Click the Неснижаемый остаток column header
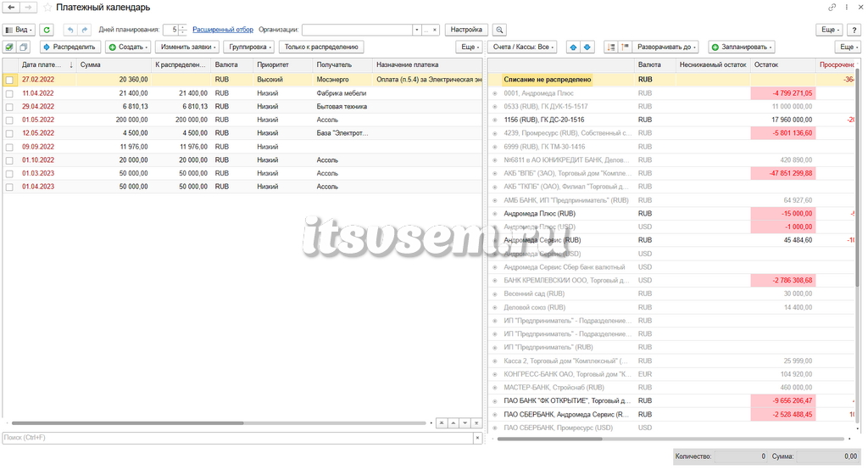Viewport: 868px width, 470px height. tap(713, 64)
